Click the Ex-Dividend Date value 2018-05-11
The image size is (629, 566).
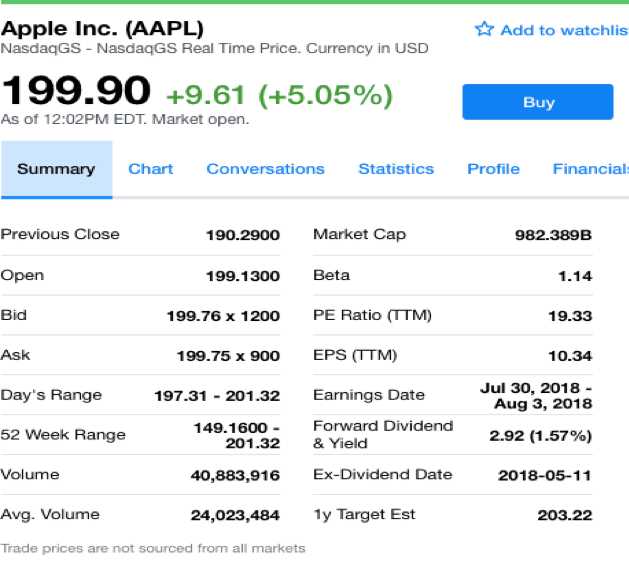tap(545, 476)
